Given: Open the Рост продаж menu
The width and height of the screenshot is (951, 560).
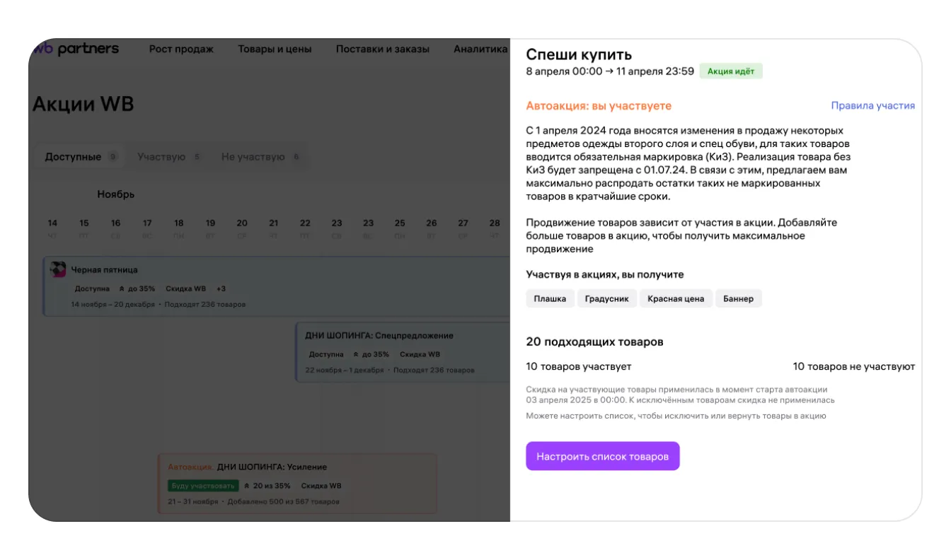Looking at the screenshot, I should pyautogui.click(x=181, y=49).
